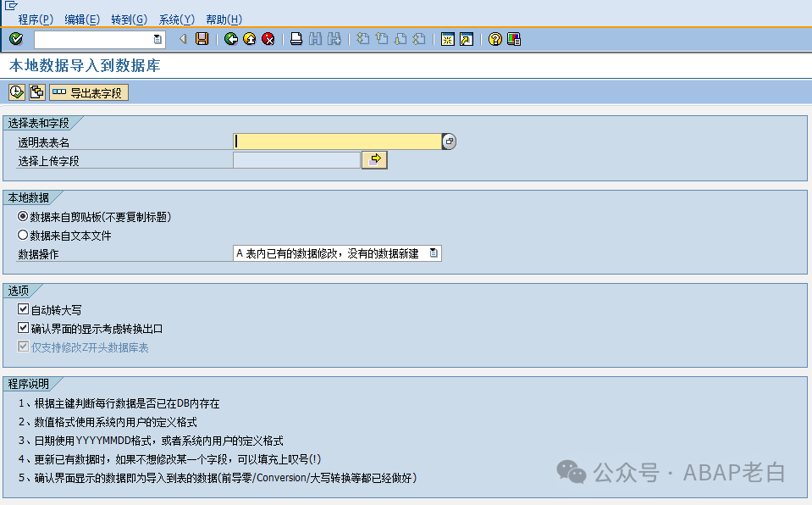The image size is (812, 505).
Task: Click the red Cancel icon
Action: (x=268, y=39)
